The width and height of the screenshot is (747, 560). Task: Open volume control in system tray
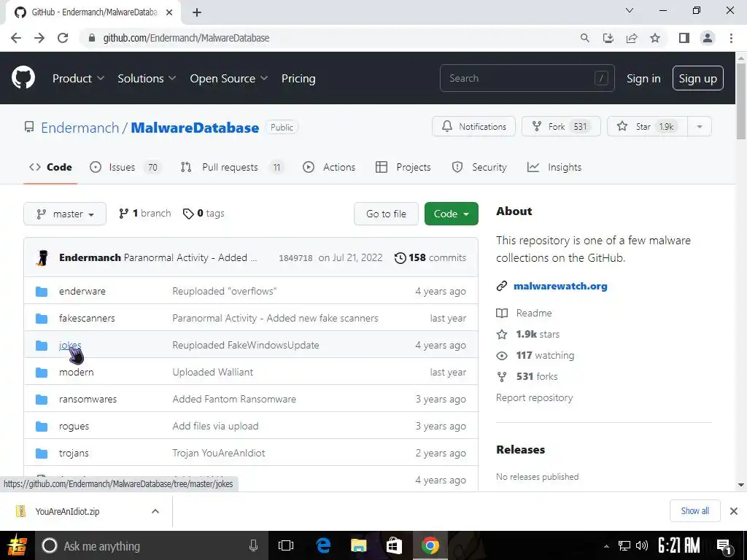pyautogui.click(x=642, y=545)
